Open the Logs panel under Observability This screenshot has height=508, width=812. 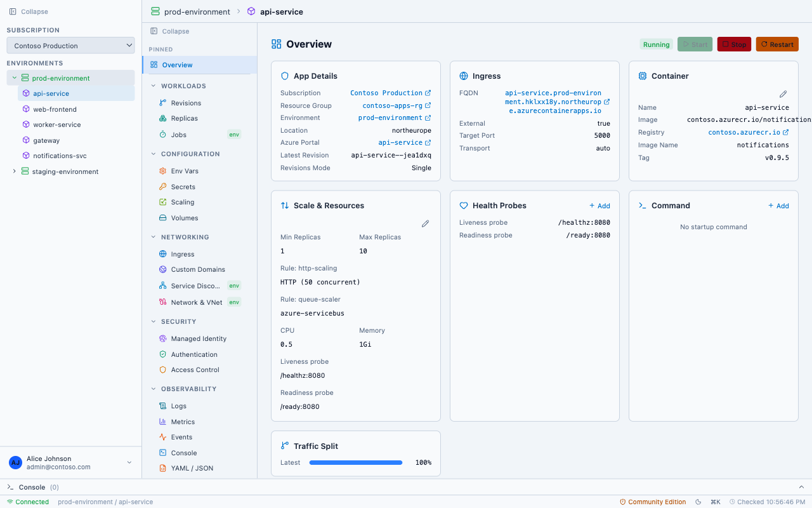[178, 405]
